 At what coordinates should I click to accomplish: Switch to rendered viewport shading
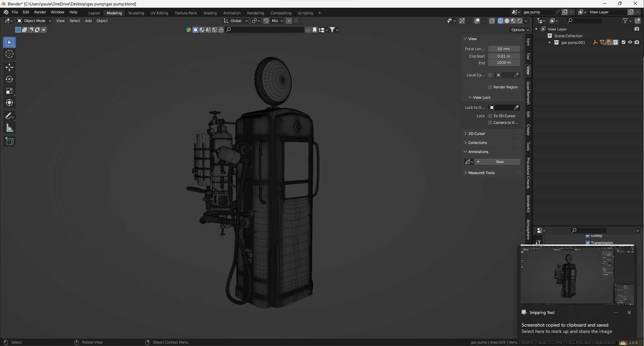pyautogui.click(x=520, y=21)
